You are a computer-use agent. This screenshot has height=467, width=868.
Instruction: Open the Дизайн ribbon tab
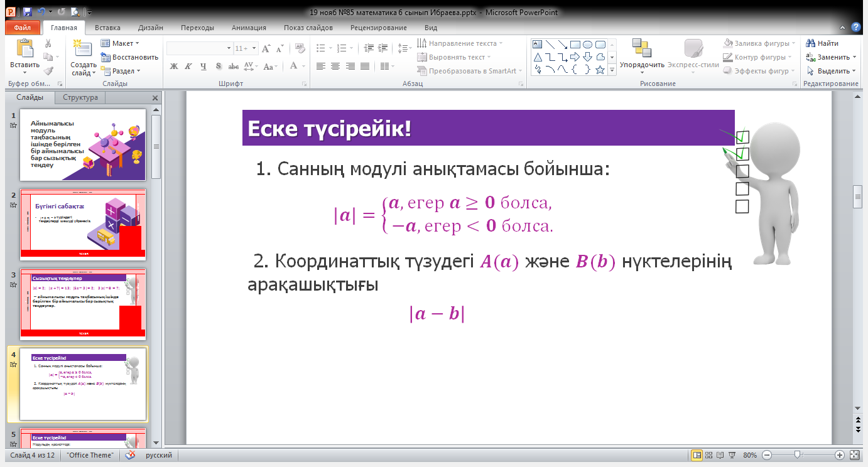pos(151,28)
